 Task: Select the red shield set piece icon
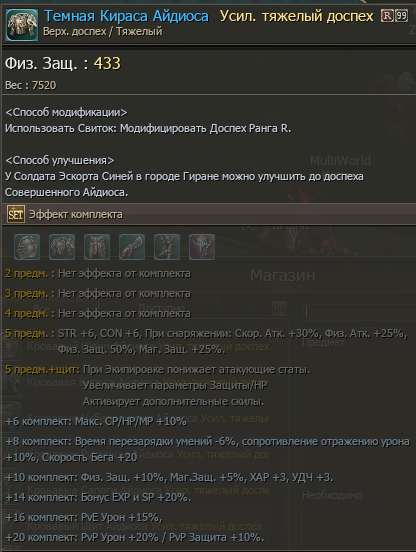202,247
